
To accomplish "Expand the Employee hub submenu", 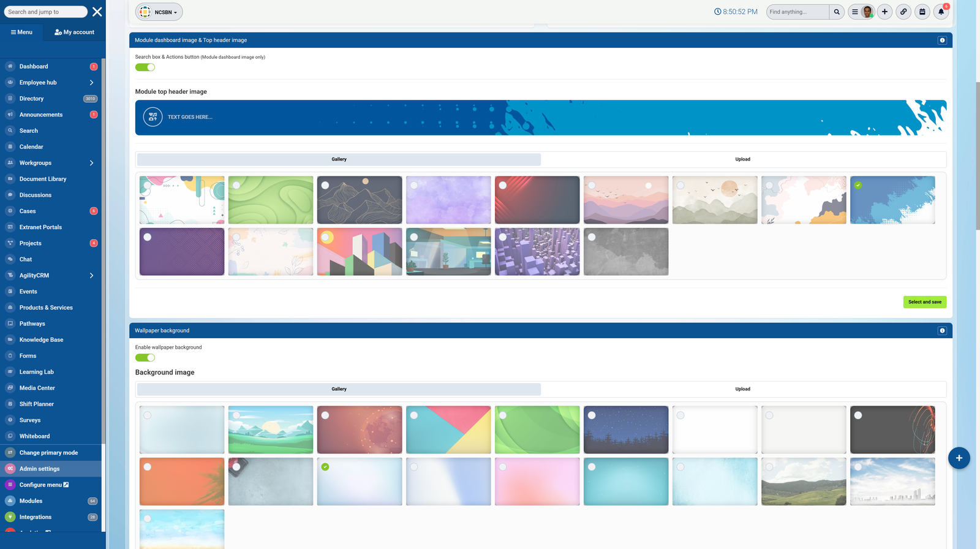I will 91,83.
